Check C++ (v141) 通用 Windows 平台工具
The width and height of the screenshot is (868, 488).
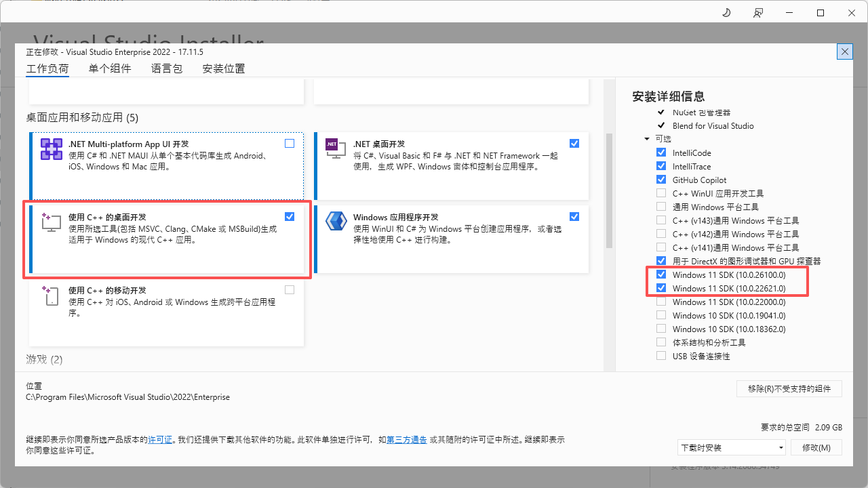[661, 247]
